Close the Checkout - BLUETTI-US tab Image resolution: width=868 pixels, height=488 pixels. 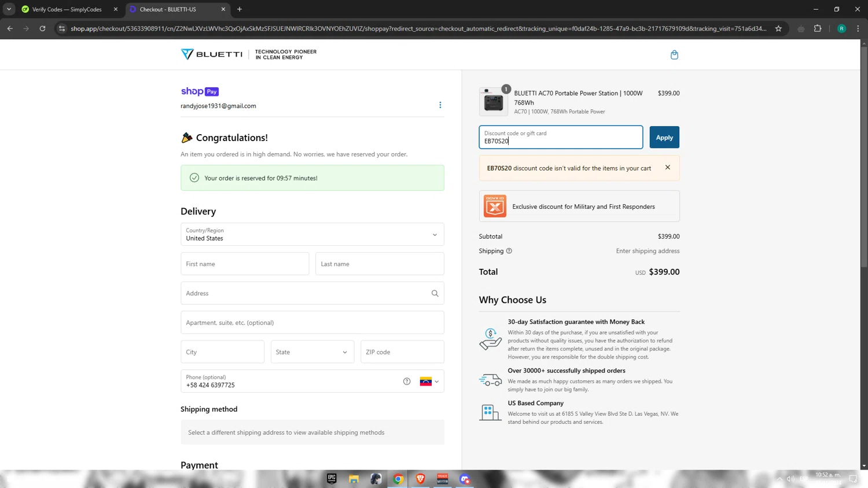point(223,9)
